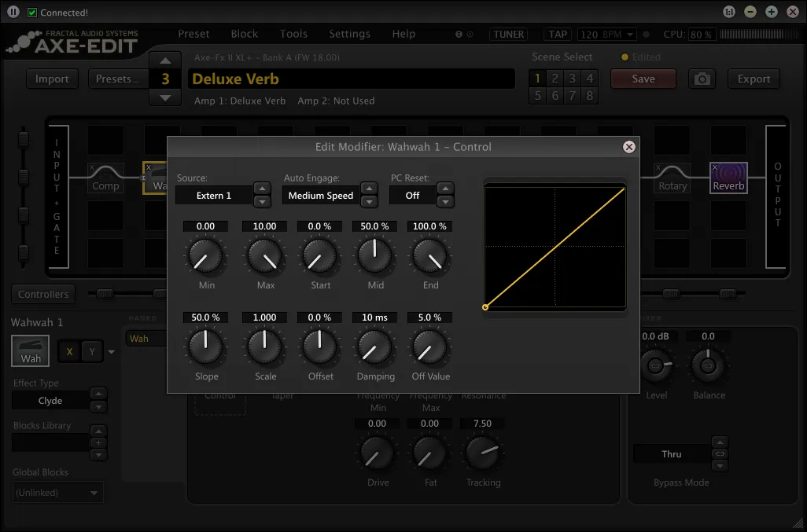The image size is (807, 532).
Task: Click the Controllers button
Action: point(43,294)
